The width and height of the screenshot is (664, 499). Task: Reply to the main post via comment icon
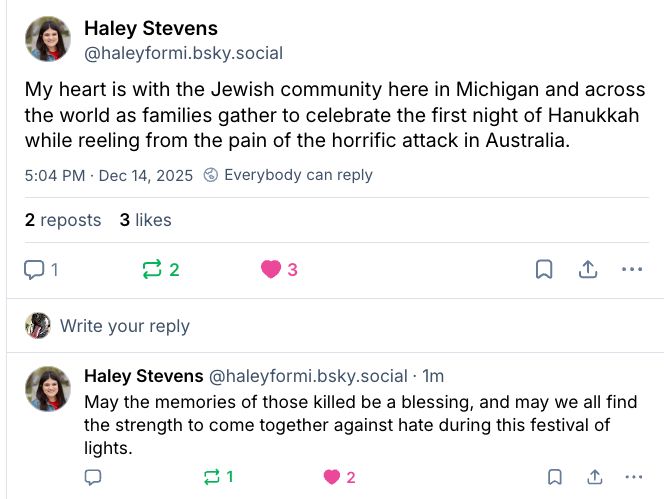pos(34,269)
